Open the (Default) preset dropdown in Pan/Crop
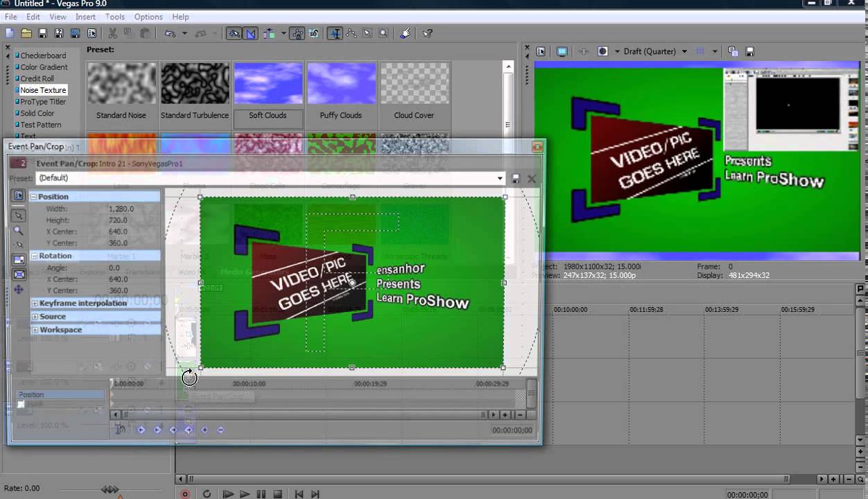This screenshot has width=868, height=499. click(500, 178)
